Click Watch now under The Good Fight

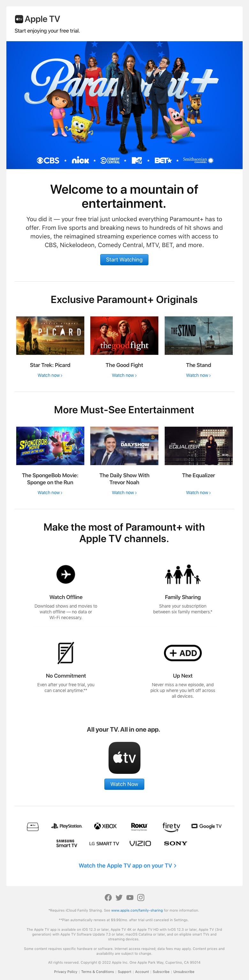point(124,375)
